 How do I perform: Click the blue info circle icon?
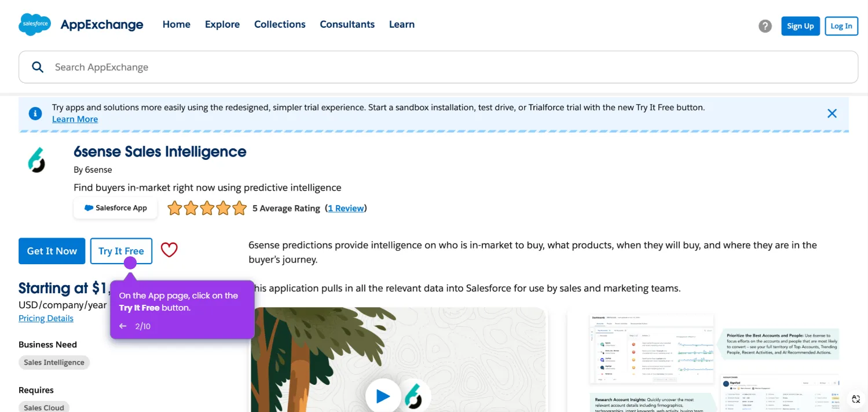click(35, 114)
